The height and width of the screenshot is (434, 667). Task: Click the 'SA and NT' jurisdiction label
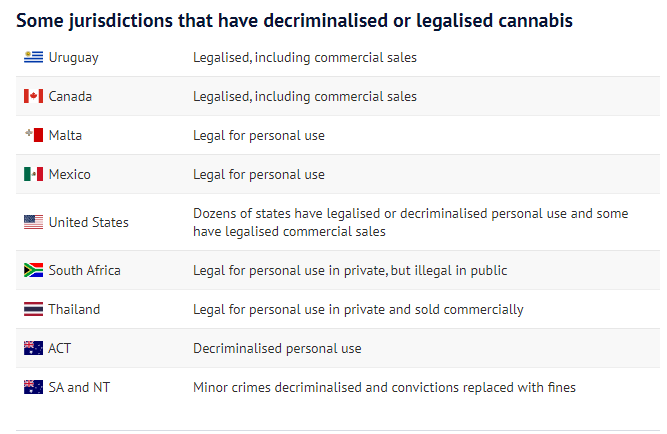[x=79, y=387]
